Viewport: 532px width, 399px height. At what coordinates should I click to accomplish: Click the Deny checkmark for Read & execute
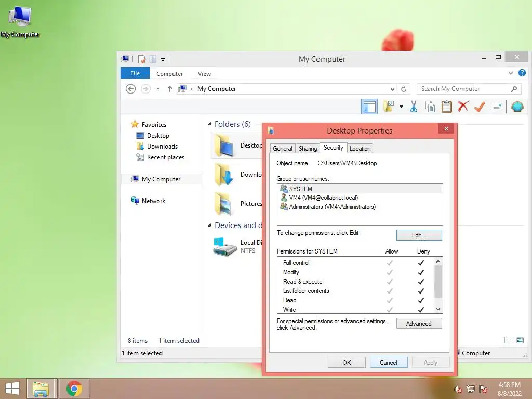click(421, 282)
